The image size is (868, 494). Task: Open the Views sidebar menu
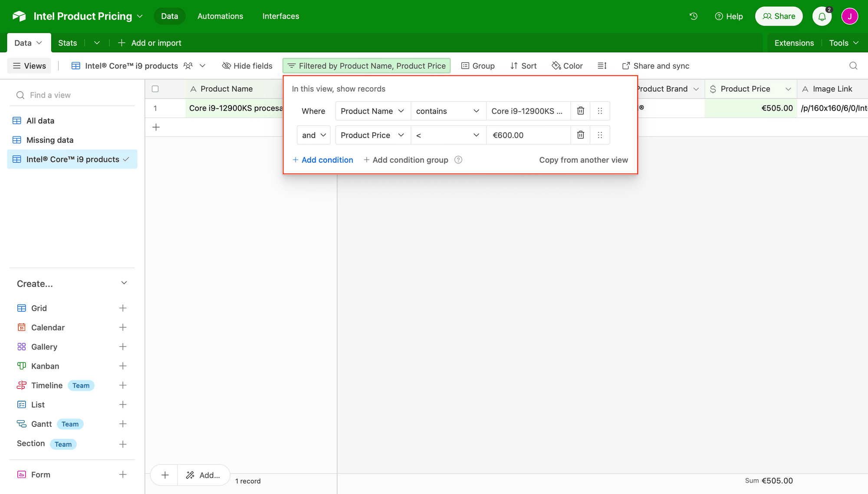point(29,66)
